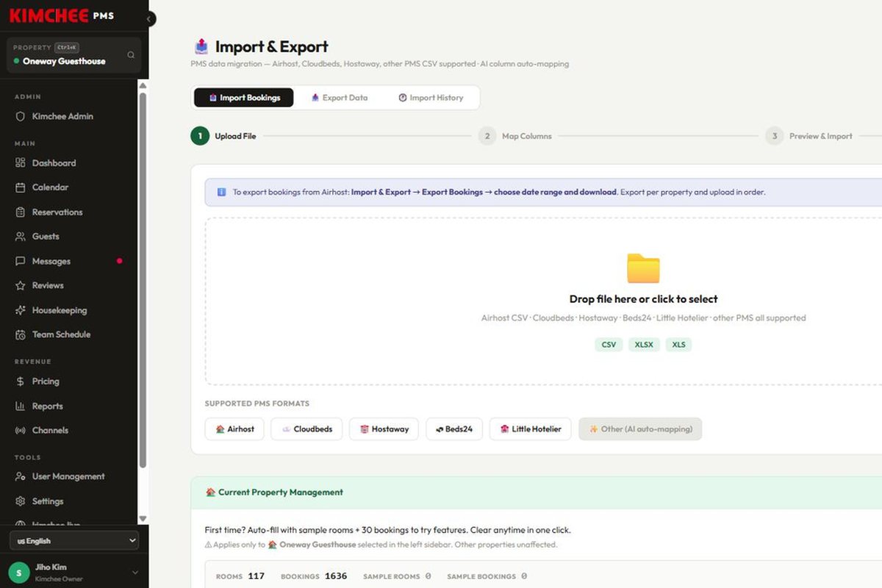Viewport: 882px width, 588px height.
Task: Open the English language dropdown
Action: click(x=73, y=541)
